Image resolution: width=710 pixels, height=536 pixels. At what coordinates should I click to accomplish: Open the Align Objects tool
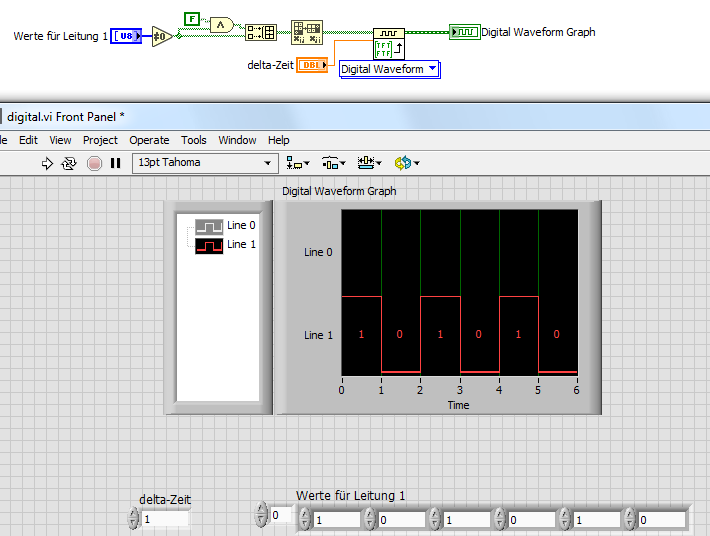297,163
